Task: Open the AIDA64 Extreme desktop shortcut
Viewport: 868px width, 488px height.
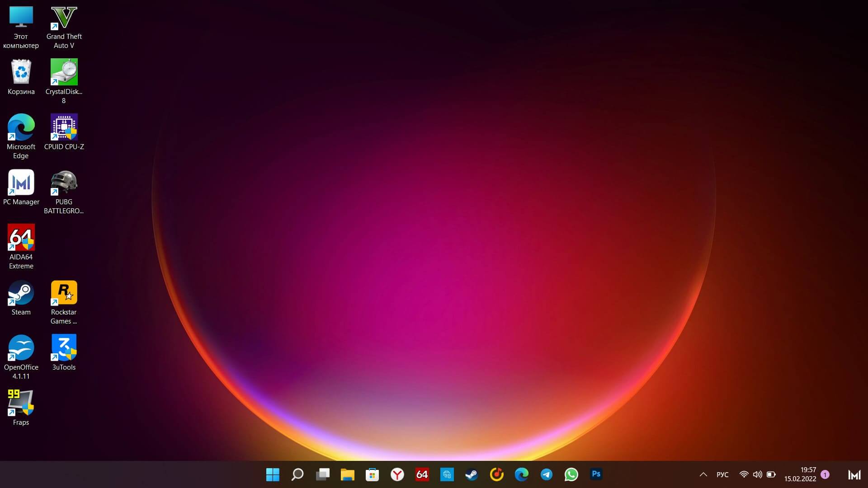Action: click(21, 238)
